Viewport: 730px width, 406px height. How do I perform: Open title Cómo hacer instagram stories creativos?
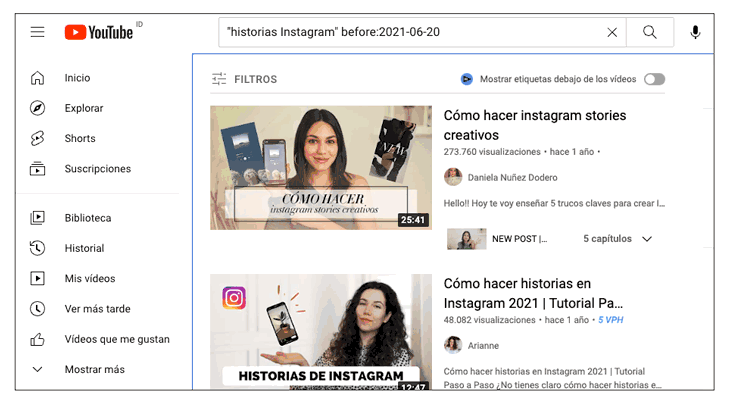coord(534,125)
